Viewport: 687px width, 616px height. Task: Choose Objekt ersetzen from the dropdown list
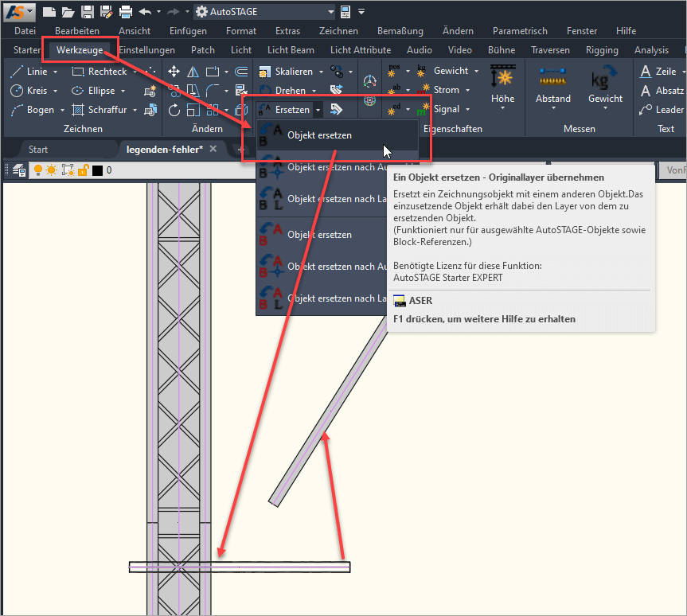[319, 135]
